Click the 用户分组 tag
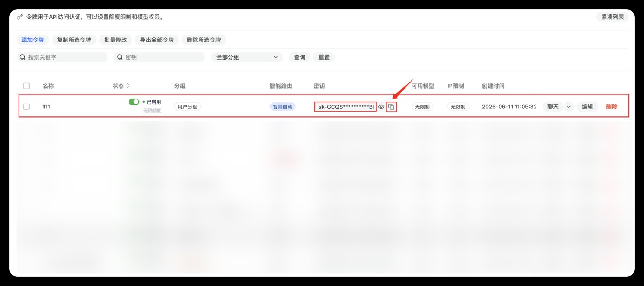 (187, 107)
